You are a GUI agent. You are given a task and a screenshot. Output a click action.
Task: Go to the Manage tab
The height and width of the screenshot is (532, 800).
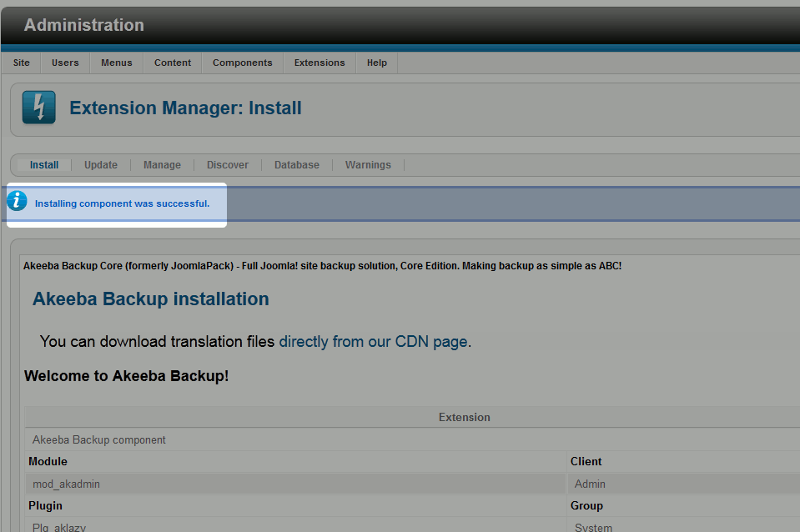coord(162,165)
